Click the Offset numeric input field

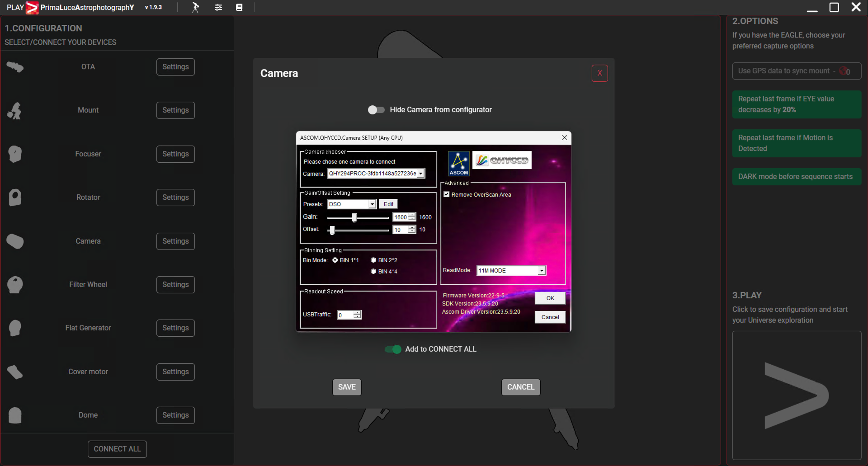tap(401, 230)
